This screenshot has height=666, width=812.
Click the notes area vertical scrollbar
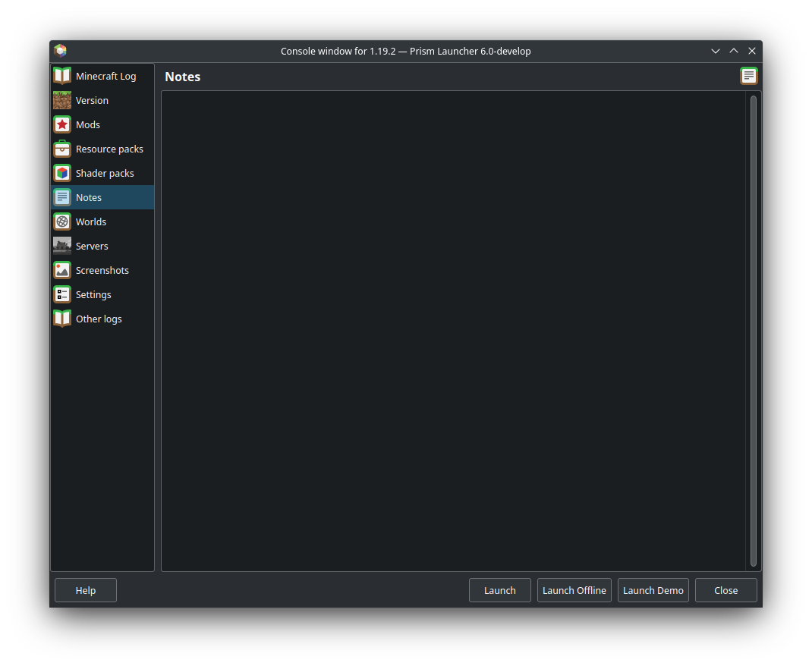754,331
